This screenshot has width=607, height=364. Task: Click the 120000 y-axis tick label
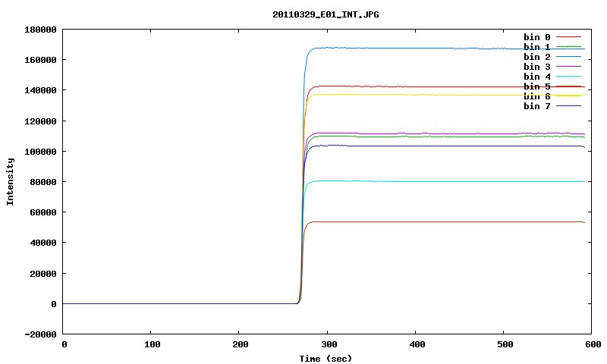[x=41, y=121]
